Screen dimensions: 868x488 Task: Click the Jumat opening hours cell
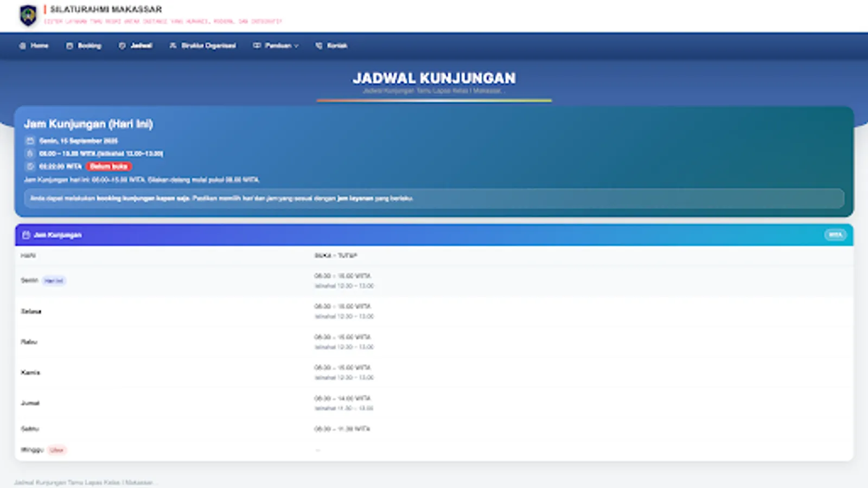344,403
